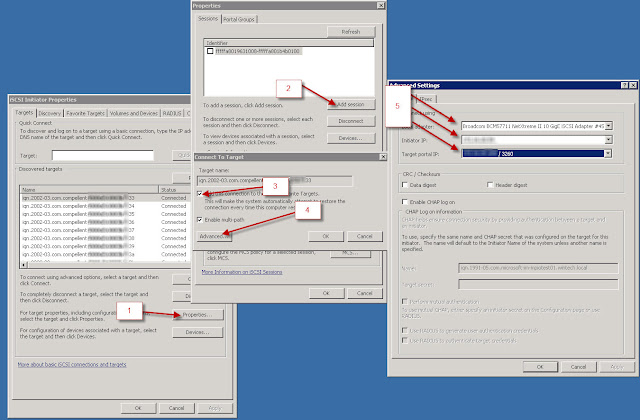This screenshot has width=640, height=420.
Task: Select discovered target ending in 36
Action: point(105,222)
